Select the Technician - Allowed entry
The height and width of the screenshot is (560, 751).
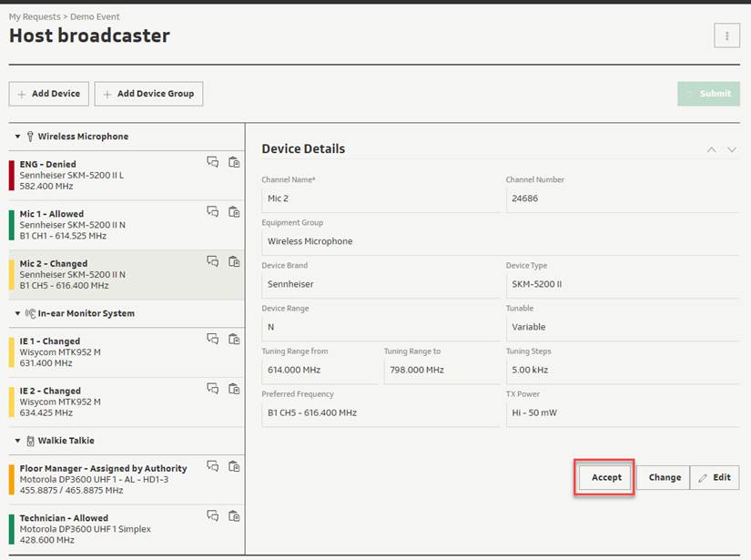pos(127,529)
